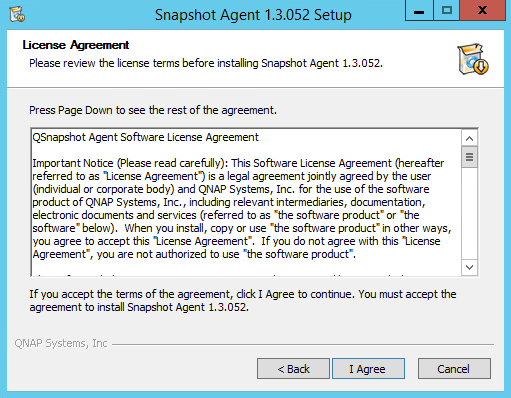
Task: Click the installer icon in the title bar
Action: pyautogui.click(x=17, y=14)
